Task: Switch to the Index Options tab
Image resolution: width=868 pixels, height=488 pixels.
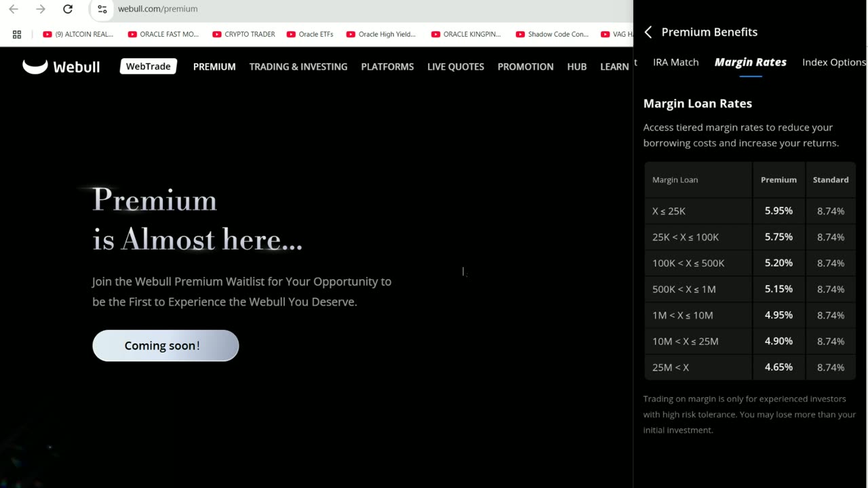Action: [x=834, y=62]
